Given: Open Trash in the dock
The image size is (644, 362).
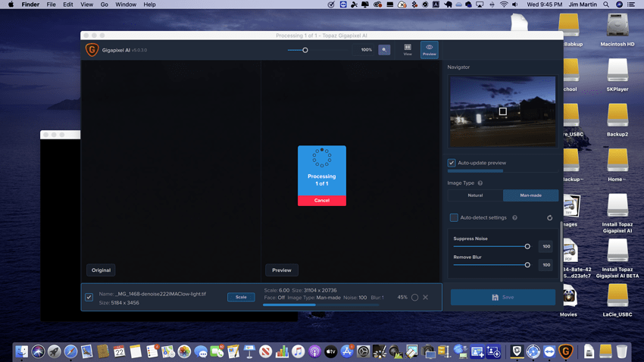Looking at the screenshot, I should tap(622, 351).
